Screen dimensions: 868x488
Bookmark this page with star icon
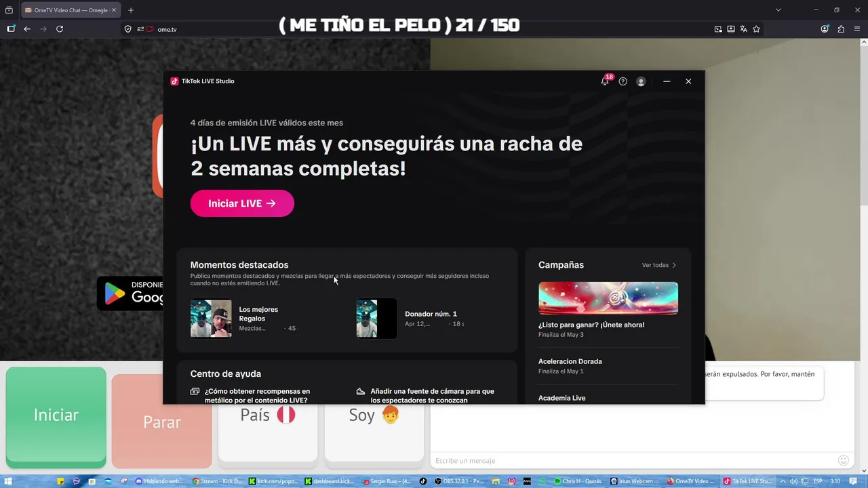756,29
